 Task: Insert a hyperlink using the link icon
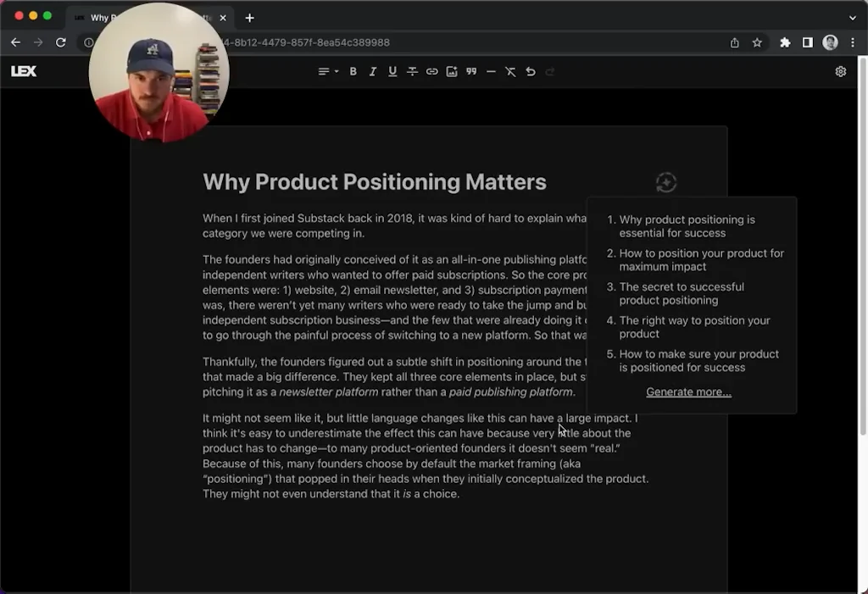(431, 72)
